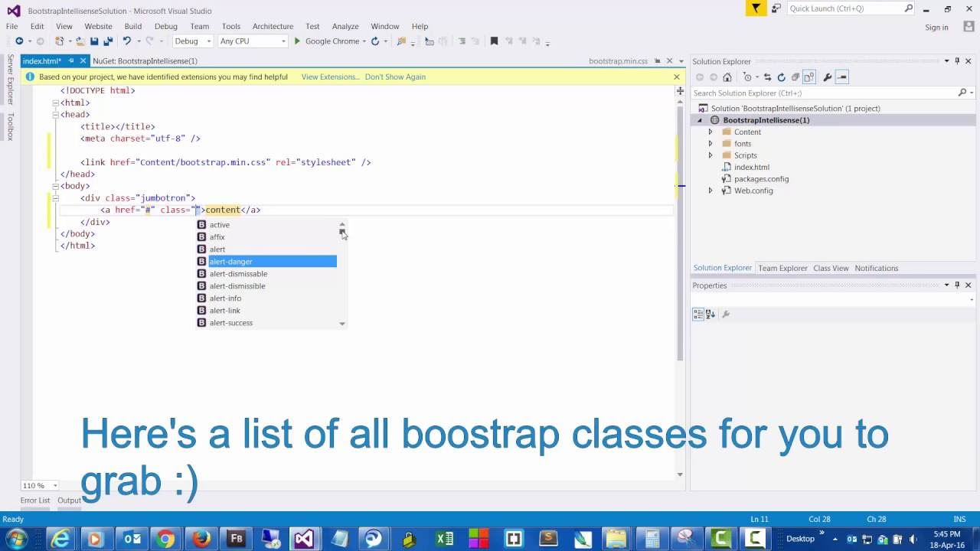Open Internet Explorer from the taskbar
This screenshot has height=551, width=980.
[60, 539]
